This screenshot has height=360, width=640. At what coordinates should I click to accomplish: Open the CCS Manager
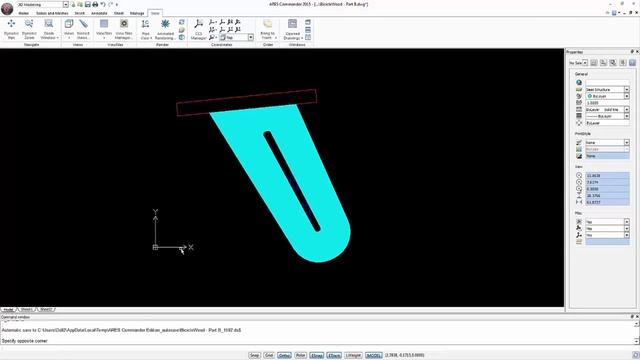click(x=199, y=29)
